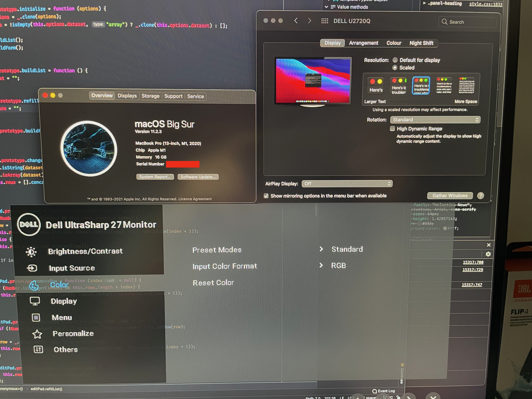
Task: Select Reset Color in Dell menu
Action: coord(213,283)
